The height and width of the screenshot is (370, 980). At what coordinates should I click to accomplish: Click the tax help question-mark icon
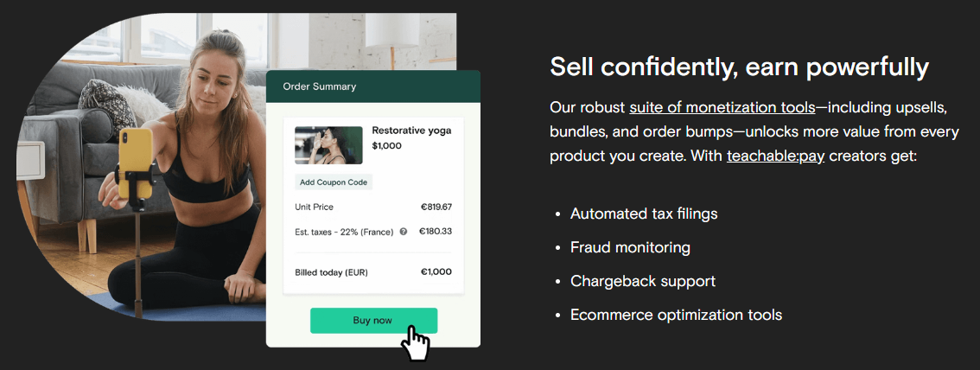tap(403, 232)
